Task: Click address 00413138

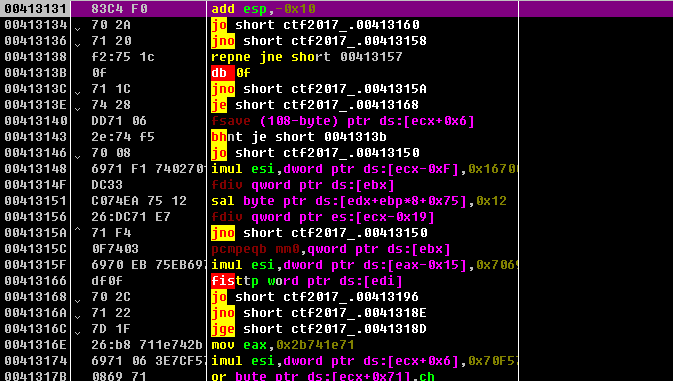Action: pyautogui.click(x=36, y=57)
